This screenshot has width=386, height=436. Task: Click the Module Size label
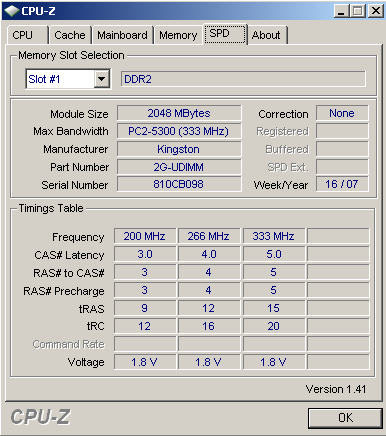click(x=79, y=114)
